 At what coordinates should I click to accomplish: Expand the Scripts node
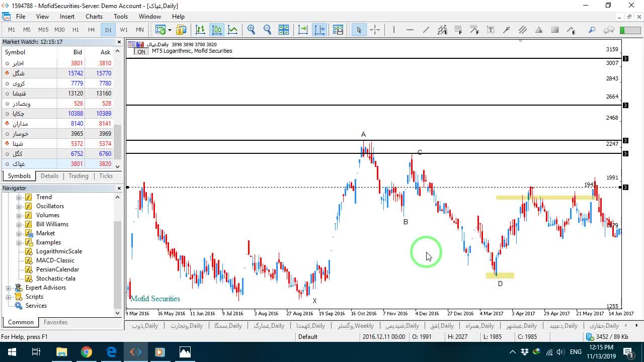click(x=8, y=297)
